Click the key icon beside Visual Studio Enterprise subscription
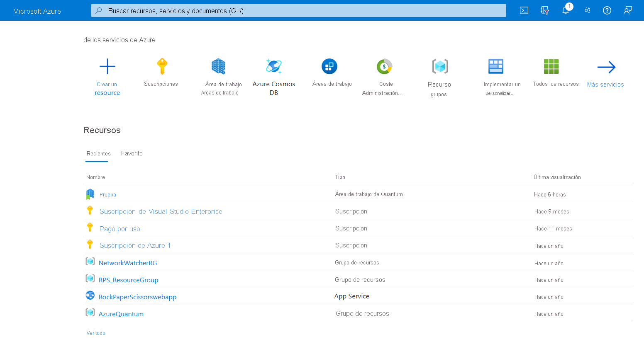 point(90,210)
